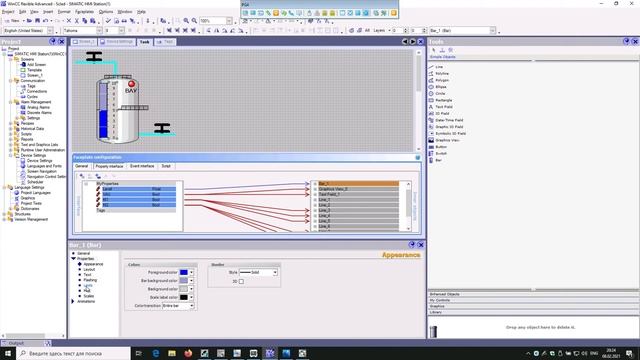Image resolution: width=640 pixels, height=360 pixels.
Task: Select Limits in the properties tree
Action: click(x=88, y=285)
